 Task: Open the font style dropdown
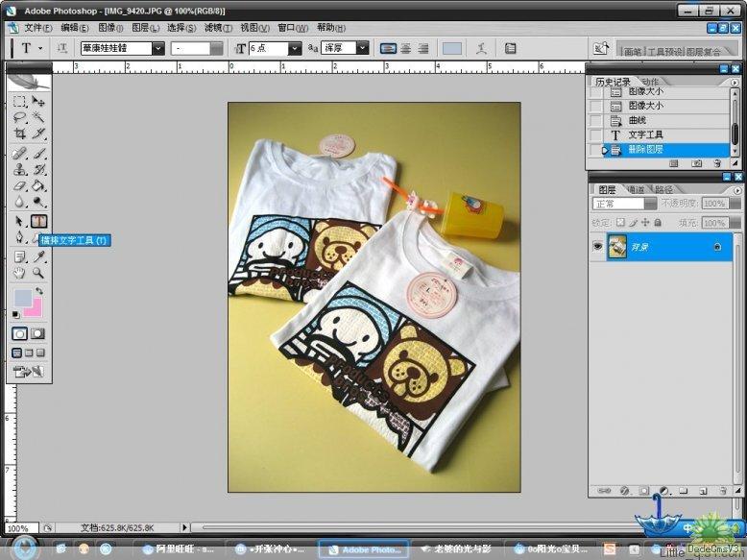[216, 48]
